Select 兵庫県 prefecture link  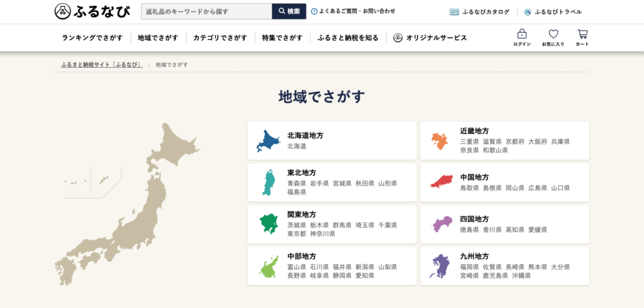(560, 141)
